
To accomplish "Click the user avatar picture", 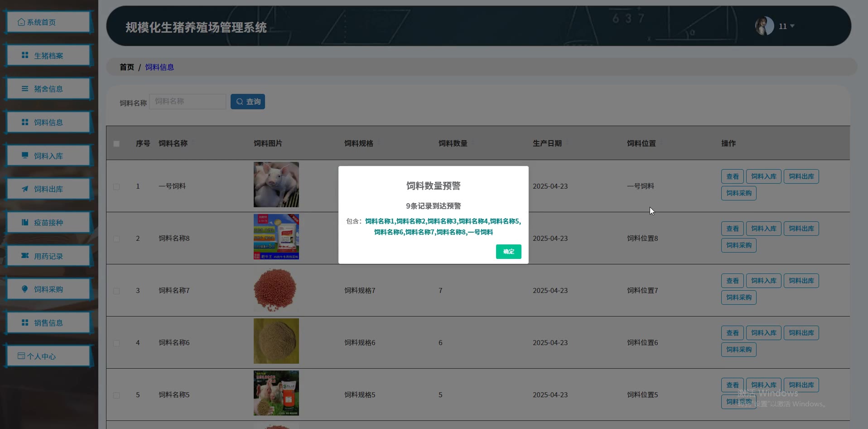I will (x=764, y=26).
